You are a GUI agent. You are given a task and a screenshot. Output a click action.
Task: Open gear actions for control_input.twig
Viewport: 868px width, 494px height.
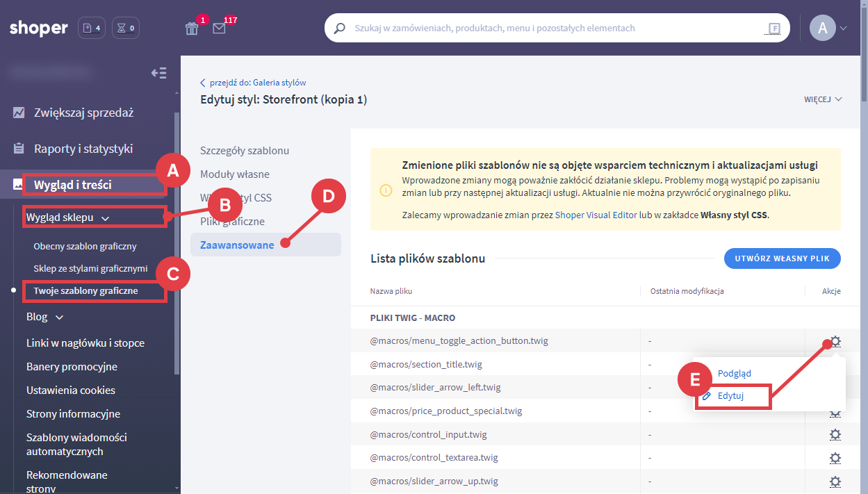(835, 434)
